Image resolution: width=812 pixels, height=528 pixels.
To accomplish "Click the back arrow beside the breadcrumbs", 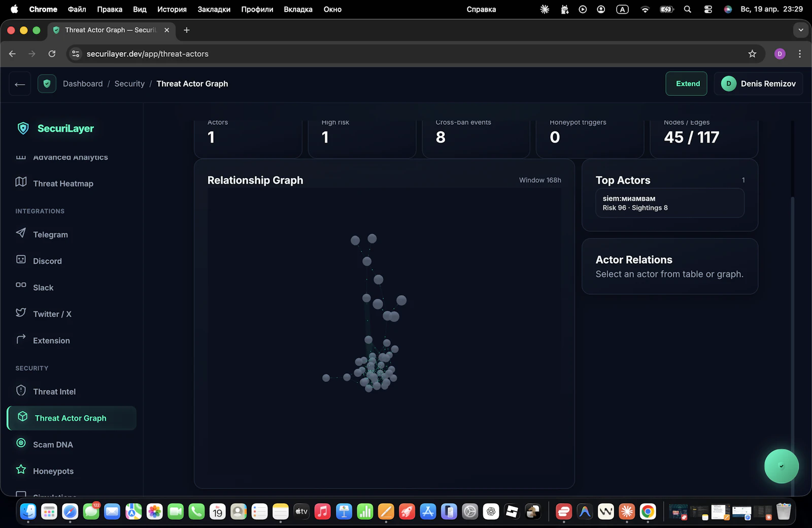I will [19, 84].
